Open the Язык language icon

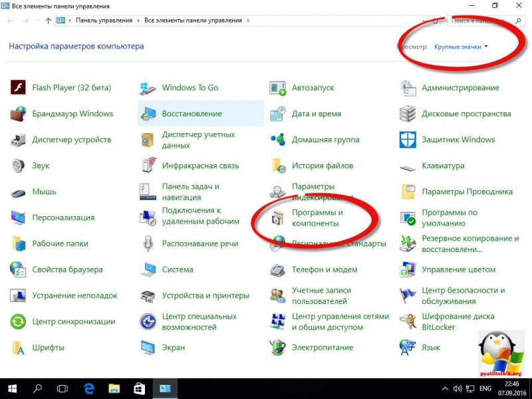click(408, 348)
